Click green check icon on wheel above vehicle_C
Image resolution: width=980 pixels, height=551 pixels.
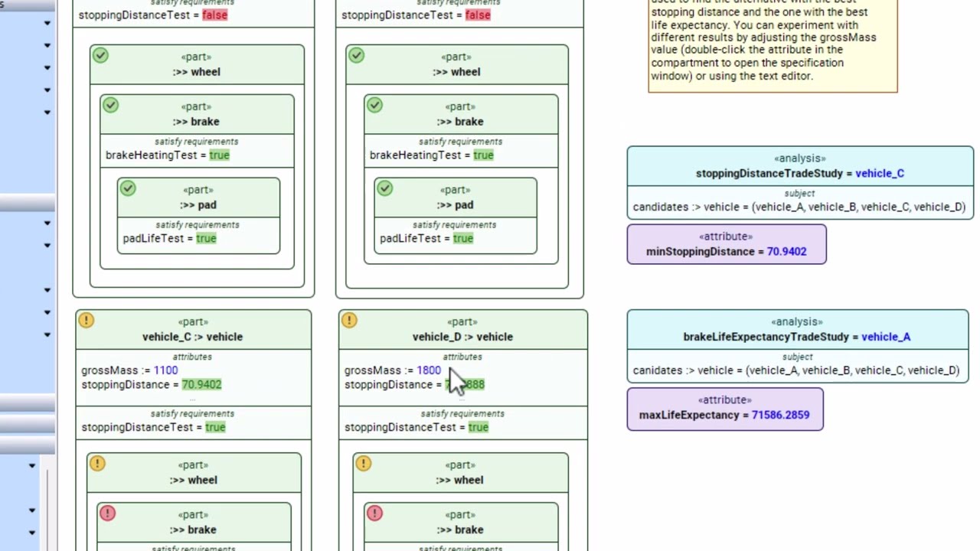click(100, 55)
